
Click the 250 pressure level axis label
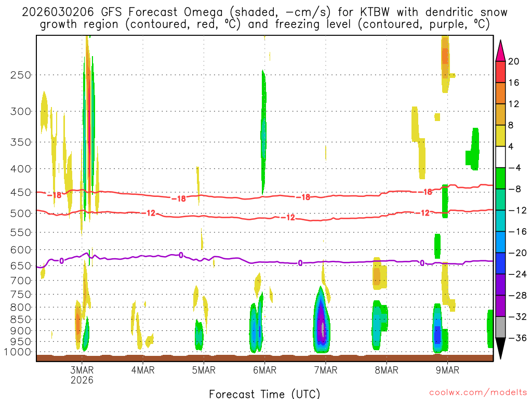21,75
